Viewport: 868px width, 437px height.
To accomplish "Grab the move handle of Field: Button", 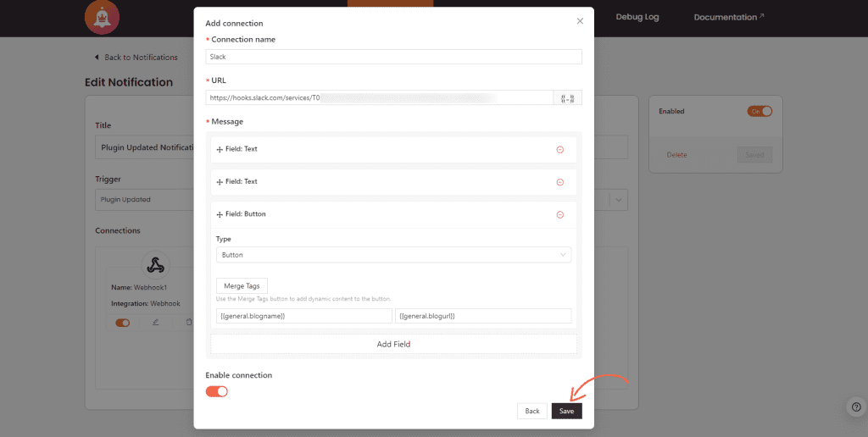I will click(220, 214).
